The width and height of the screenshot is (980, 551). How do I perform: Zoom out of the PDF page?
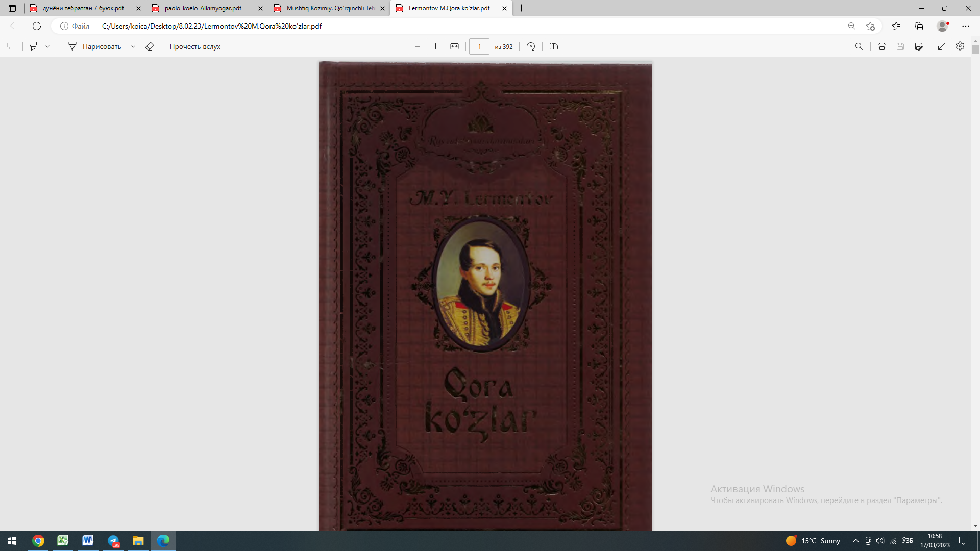[x=418, y=46]
